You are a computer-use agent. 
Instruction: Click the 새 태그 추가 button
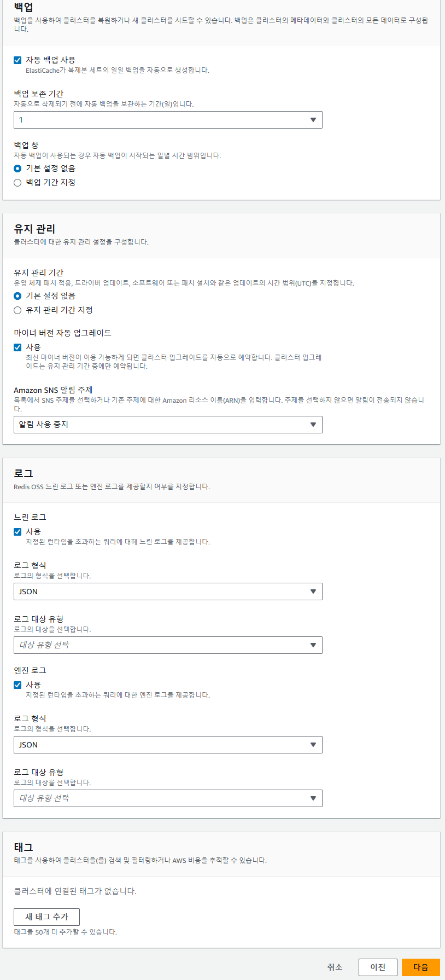46,917
